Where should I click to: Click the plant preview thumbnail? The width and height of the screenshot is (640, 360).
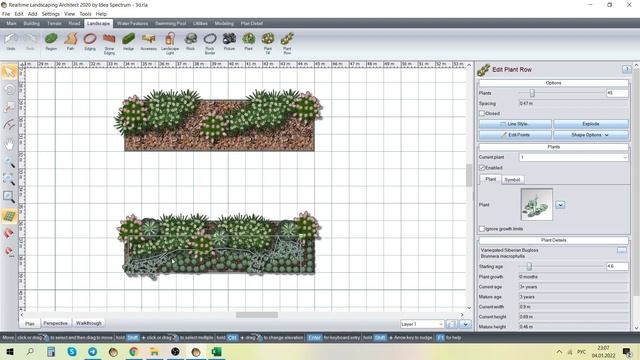tap(537, 204)
